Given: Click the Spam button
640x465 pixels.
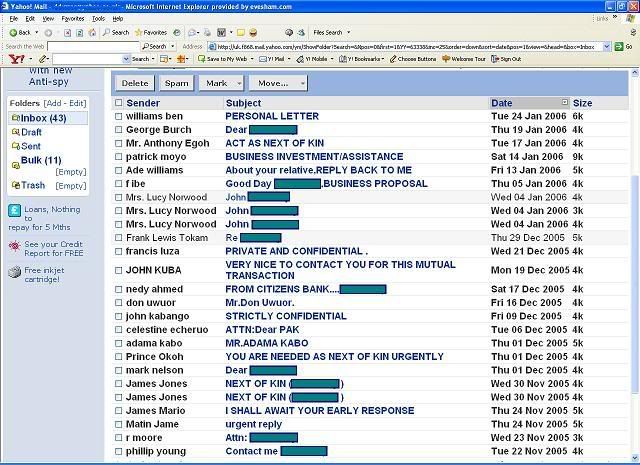Looking at the screenshot, I should 177,83.
